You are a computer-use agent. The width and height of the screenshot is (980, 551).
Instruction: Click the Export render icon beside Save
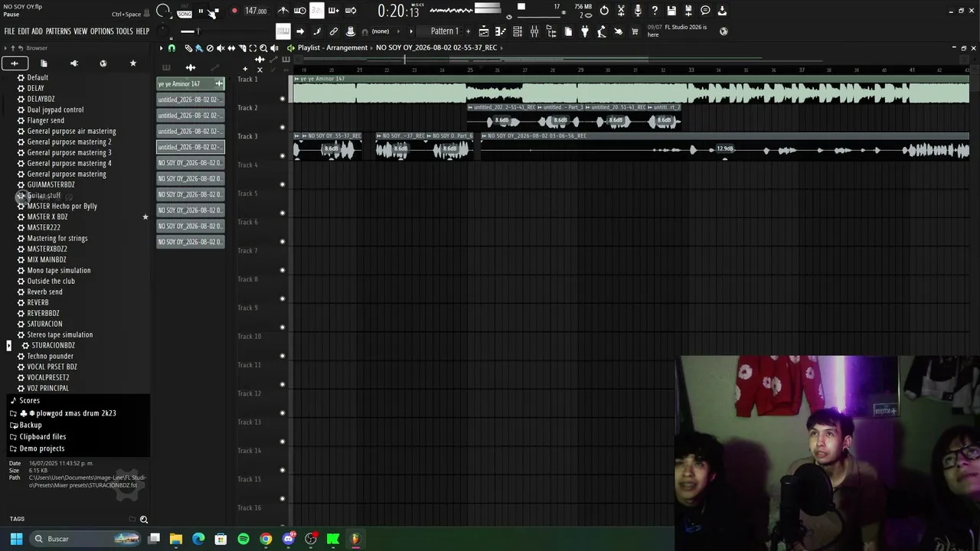[x=688, y=11]
